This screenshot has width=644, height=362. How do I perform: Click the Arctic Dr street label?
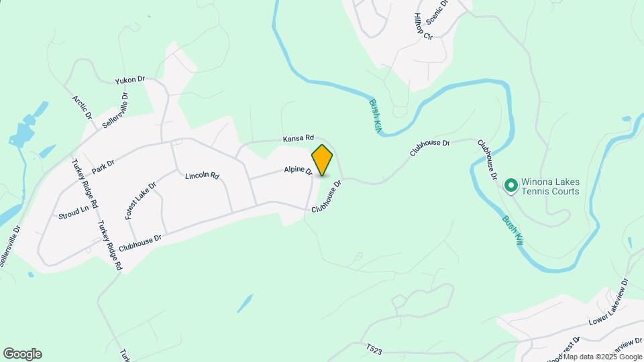coord(82,108)
